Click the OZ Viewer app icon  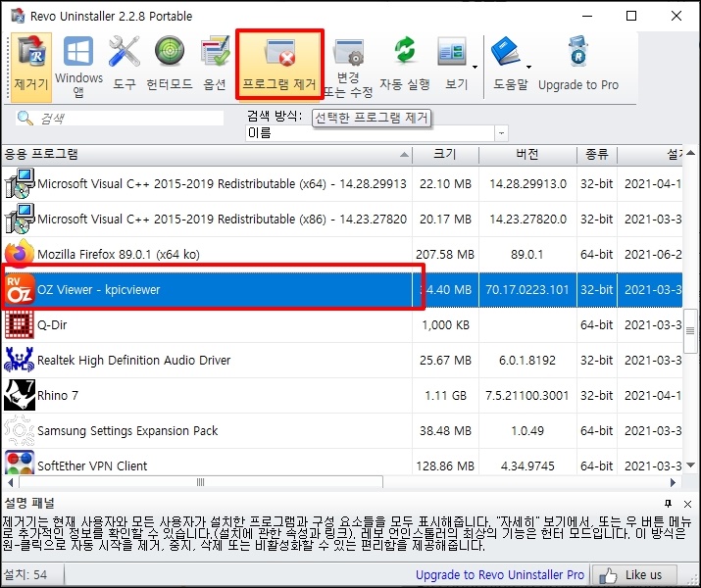coord(20,289)
